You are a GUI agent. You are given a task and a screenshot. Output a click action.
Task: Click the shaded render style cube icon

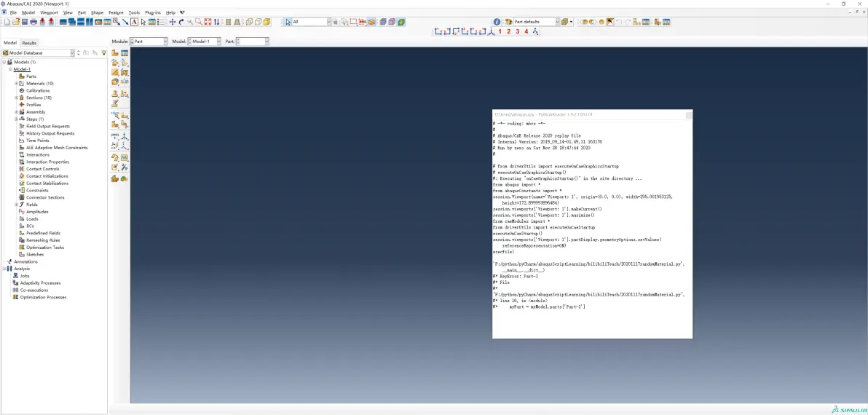pos(267,22)
